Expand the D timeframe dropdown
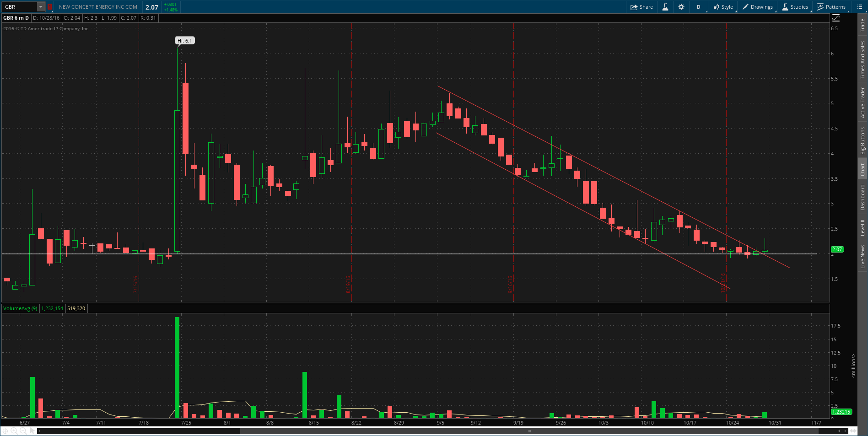Screen dimensions: 868x436 point(699,7)
